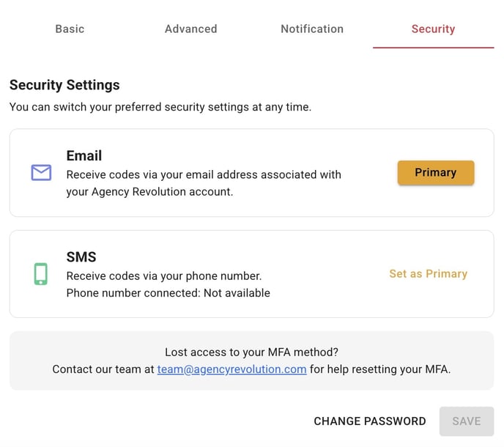Click the green phone SMS icon

pyautogui.click(x=41, y=274)
